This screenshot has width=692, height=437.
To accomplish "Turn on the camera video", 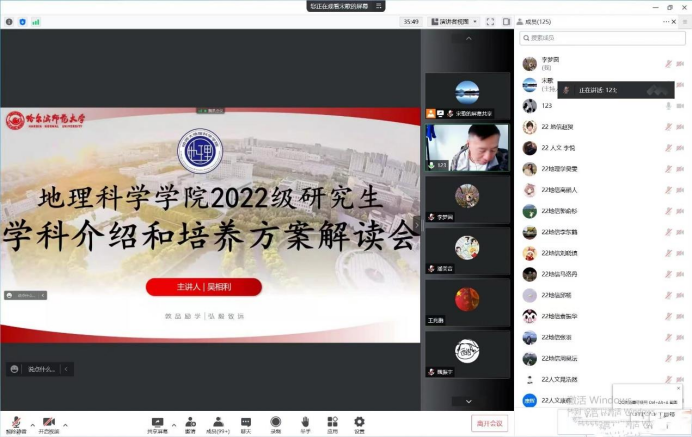I will (48, 423).
